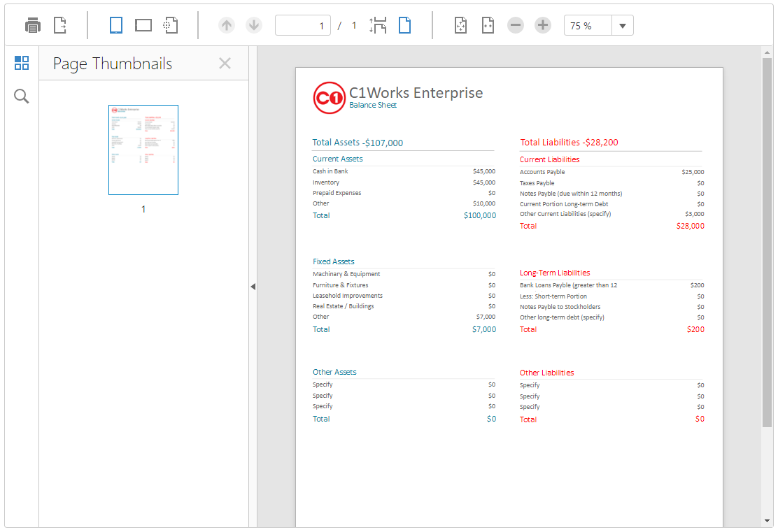
Task: Click the 'Fixed Assets' section heading
Action: click(334, 261)
